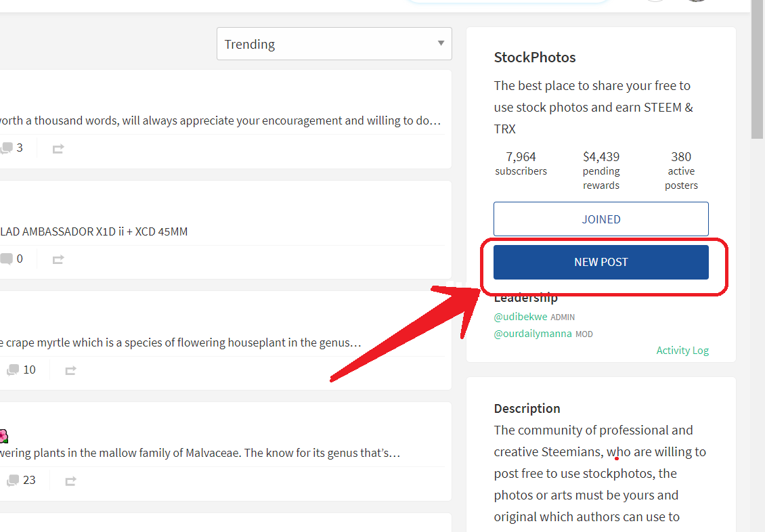This screenshot has height=532, width=765.
Task: Open the post about crape myrtle houseplant
Action: coord(181,342)
